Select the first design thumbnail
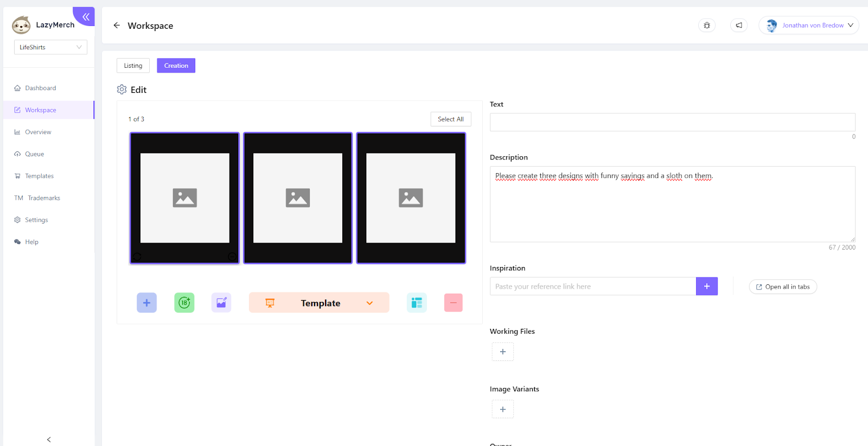 coord(184,198)
